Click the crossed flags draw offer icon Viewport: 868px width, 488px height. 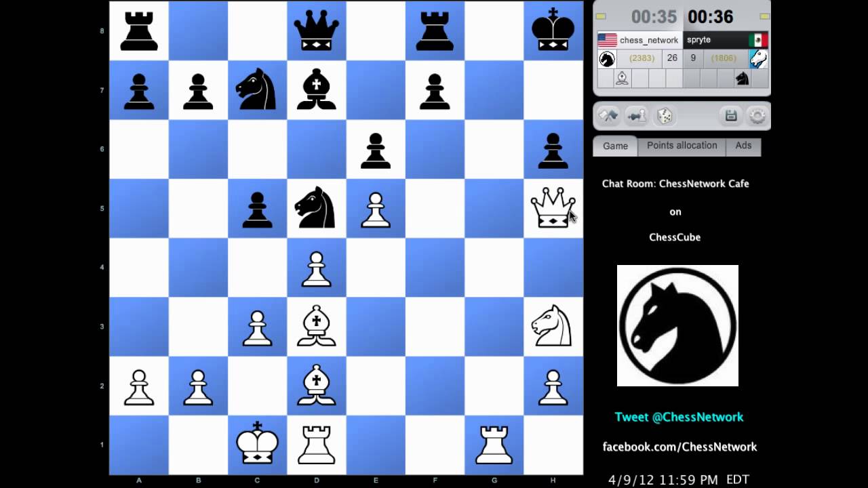[608, 116]
